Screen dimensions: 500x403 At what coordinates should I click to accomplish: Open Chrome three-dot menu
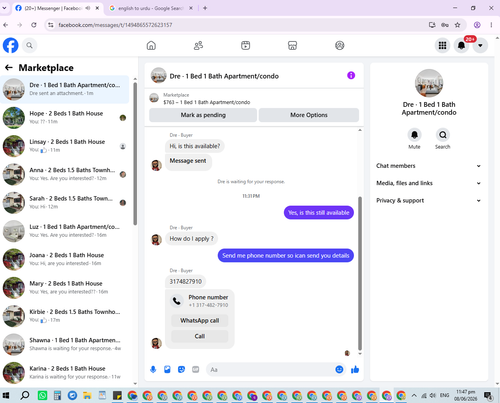(491, 25)
